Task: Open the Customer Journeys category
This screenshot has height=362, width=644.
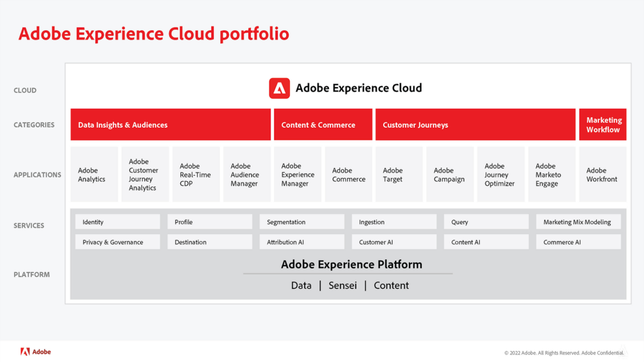Action: coord(475,125)
